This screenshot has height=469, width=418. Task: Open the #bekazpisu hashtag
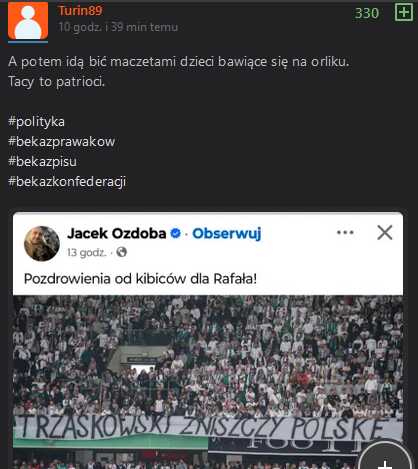tap(42, 161)
